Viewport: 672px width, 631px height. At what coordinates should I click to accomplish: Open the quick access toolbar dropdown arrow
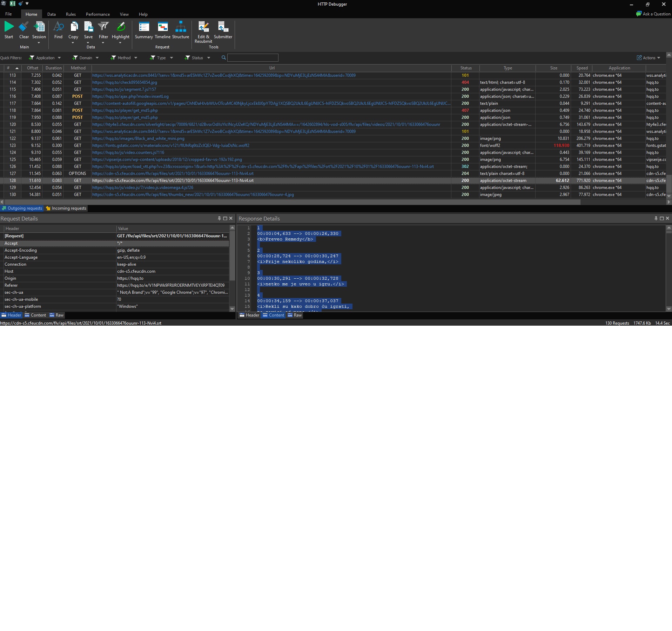coord(27,4)
